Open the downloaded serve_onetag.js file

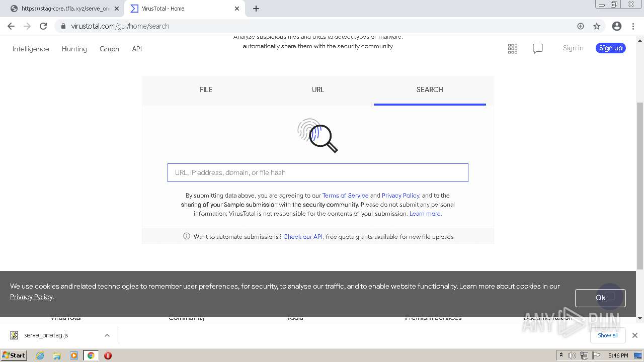(x=46, y=335)
